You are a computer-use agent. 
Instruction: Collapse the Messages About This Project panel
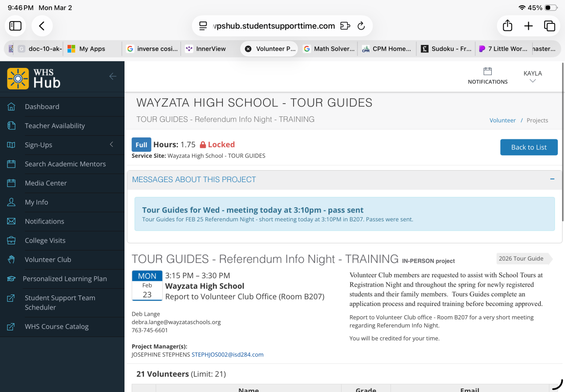552,179
